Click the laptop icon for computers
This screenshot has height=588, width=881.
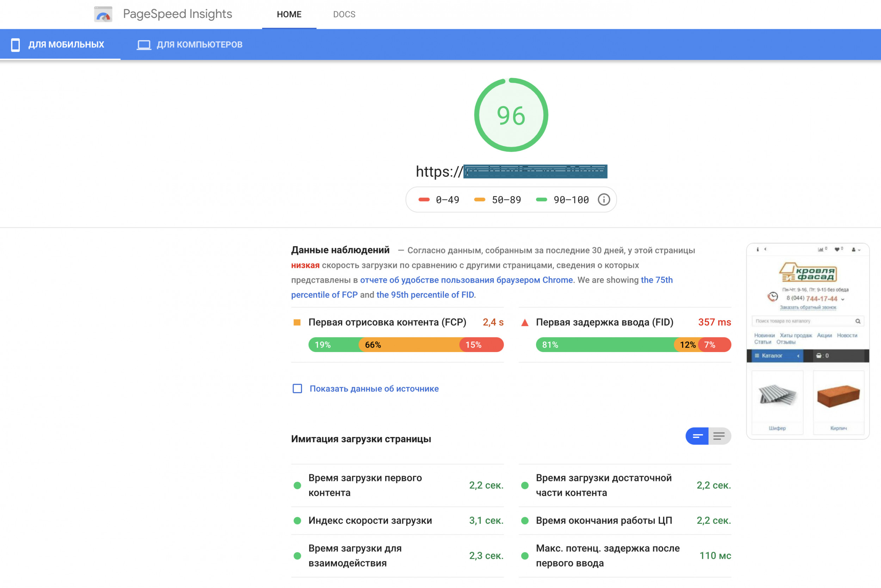pyautogui.click(x=144, y=45)
